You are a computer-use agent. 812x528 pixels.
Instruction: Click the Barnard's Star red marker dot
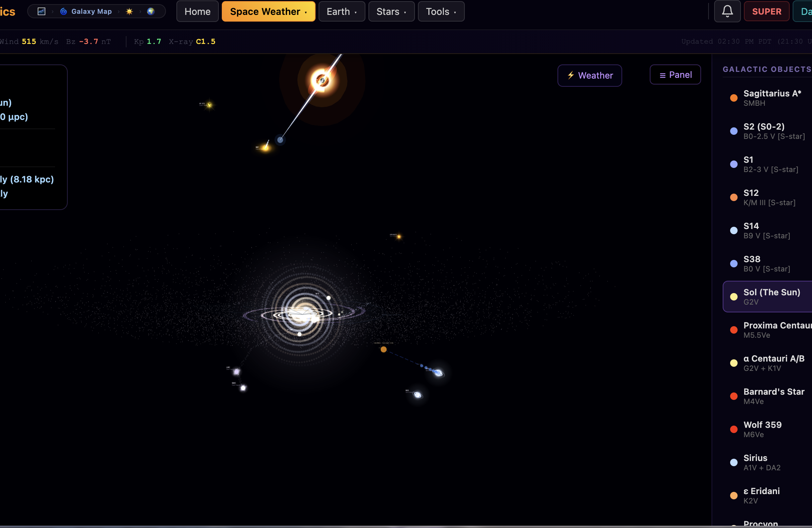pyautogui.click(x=733, y=396)
